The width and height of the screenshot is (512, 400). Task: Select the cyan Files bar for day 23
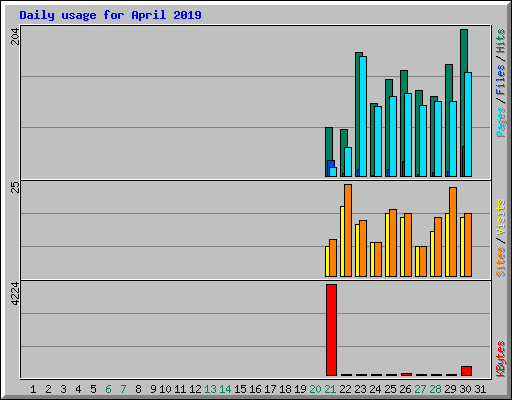[363, 116]
